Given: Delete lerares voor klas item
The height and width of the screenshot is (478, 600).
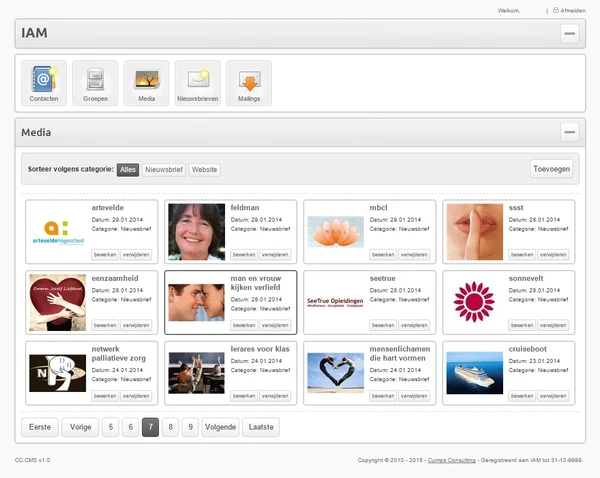Looking at the screenshot, I should (275, 396).
